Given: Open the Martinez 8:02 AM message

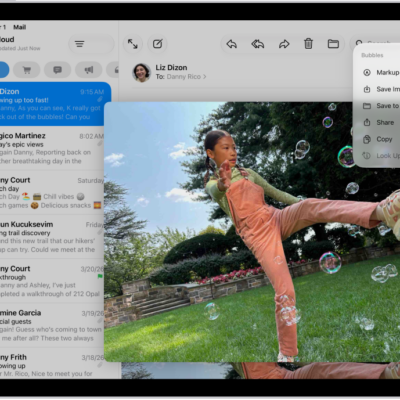Looking at the screenshot, I should (52, 148).
